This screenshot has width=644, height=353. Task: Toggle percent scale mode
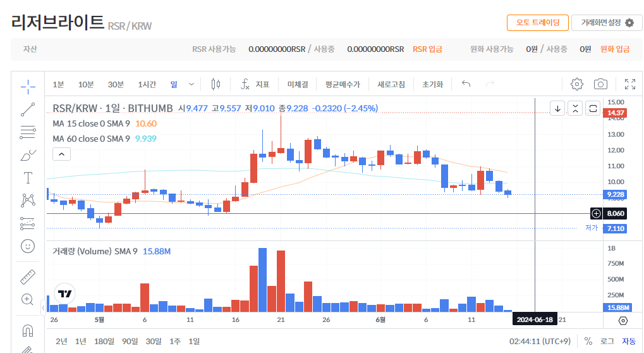588,341
